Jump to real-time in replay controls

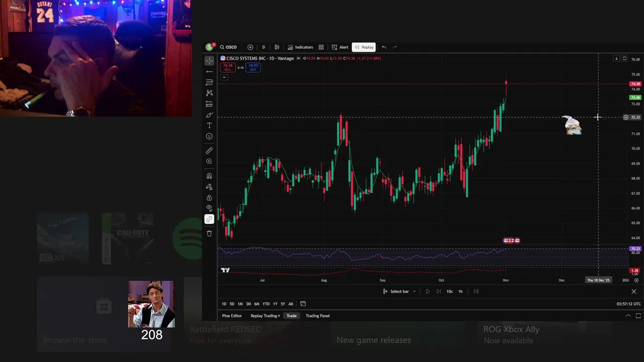[x=476, y=292]
